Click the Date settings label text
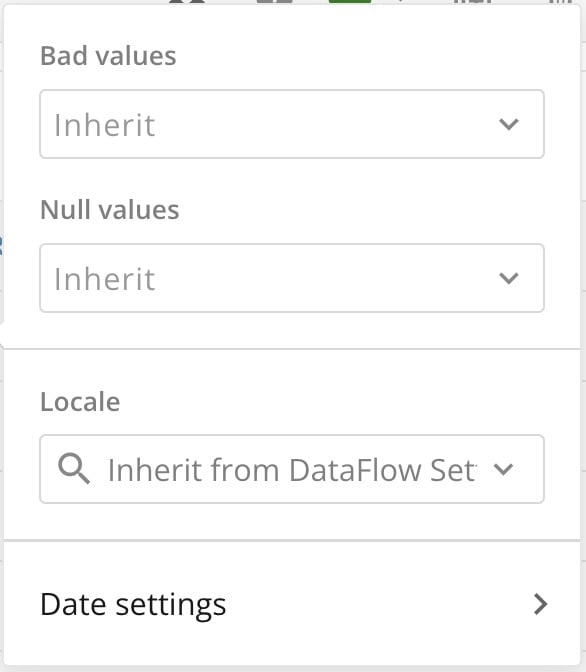 (133, 605)
